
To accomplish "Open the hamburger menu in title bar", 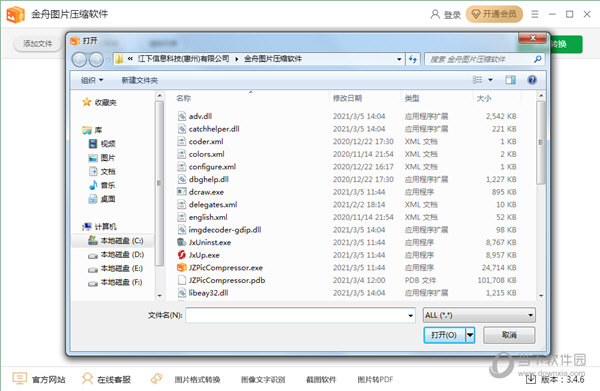I will coord(535,14).
